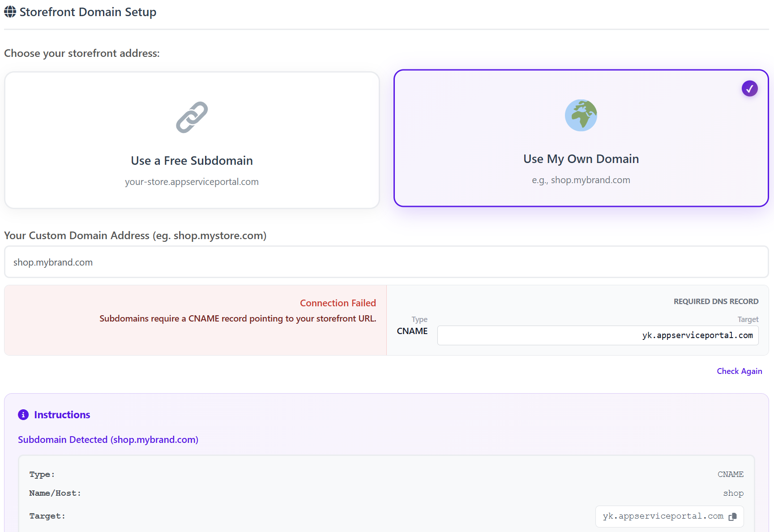This screenshot has width=774, height=532.
Task: Click the yk.appserviceportal.com target in Instructions
Action: pos(663,516)
